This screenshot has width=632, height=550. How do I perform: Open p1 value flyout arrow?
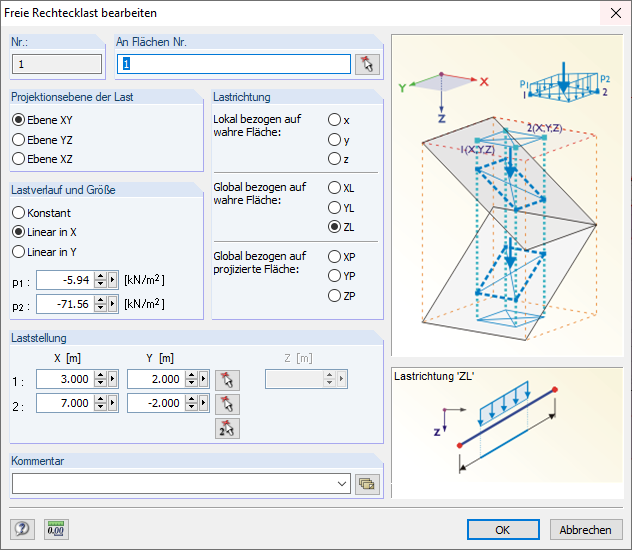pyautogui.click(x=112, y=280)
